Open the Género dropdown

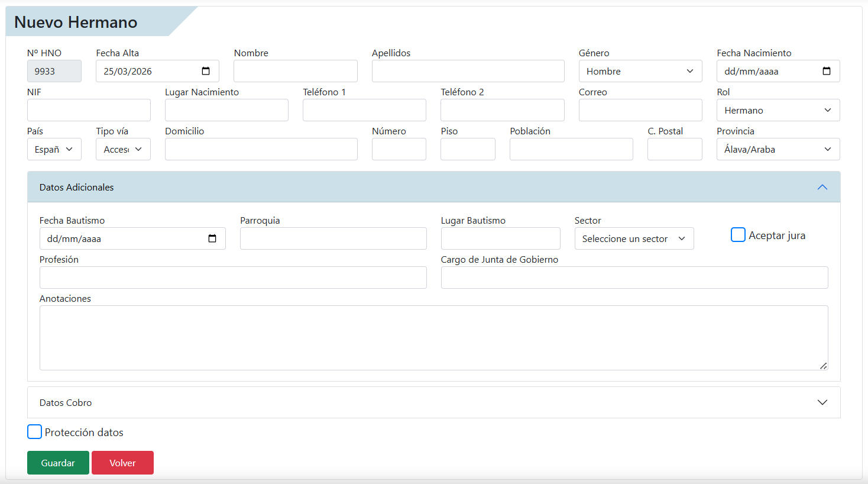640,71
